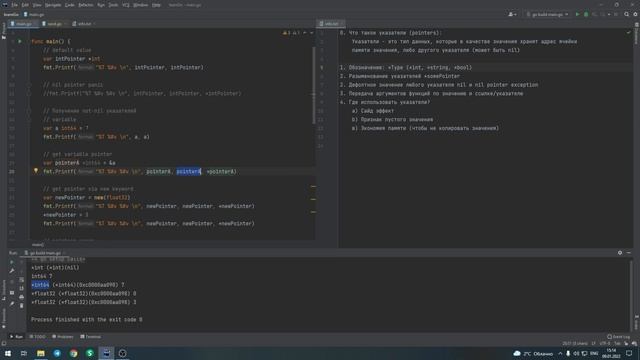
Task: Open the run configuration dropdown
Action: tap(547, 14)
